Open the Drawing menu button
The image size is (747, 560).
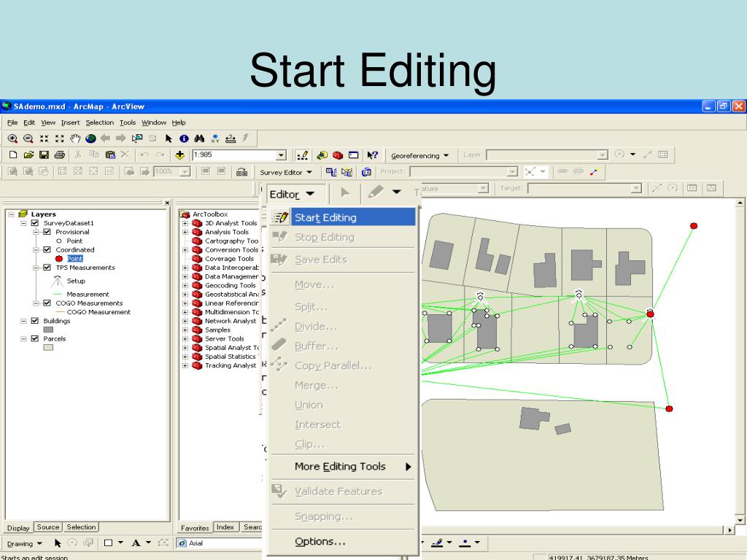click(24, 543)
